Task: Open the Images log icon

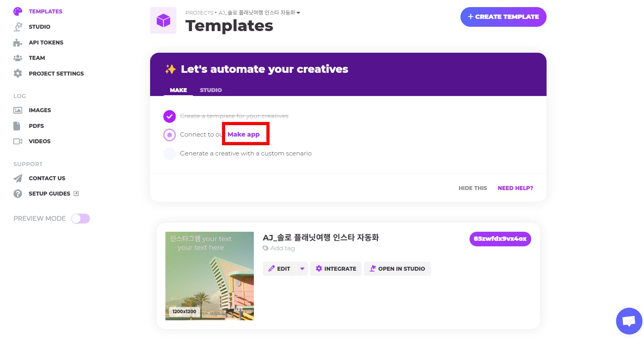Action: tap(18, 110)
